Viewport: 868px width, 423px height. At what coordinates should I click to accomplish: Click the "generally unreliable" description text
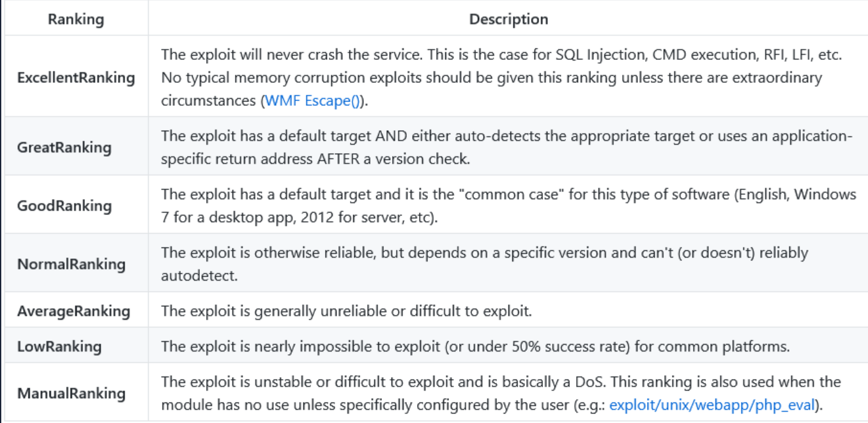346,311
